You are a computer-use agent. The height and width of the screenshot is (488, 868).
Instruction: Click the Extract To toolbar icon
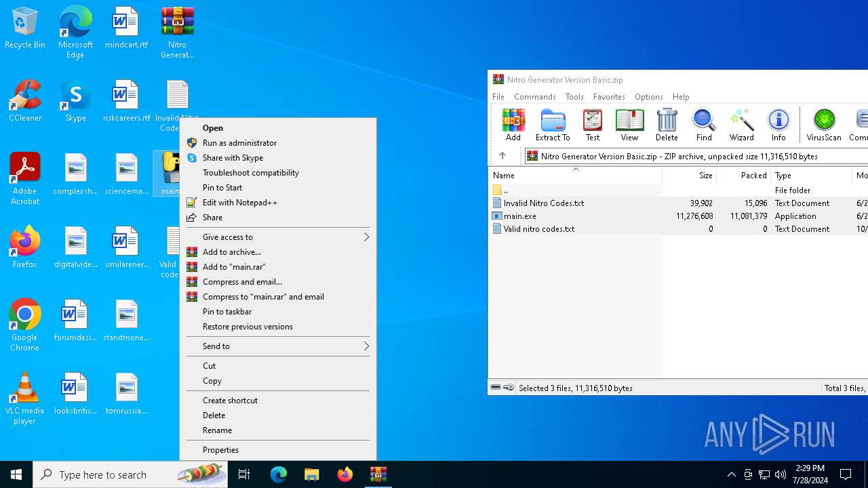[x=553, y=125]
